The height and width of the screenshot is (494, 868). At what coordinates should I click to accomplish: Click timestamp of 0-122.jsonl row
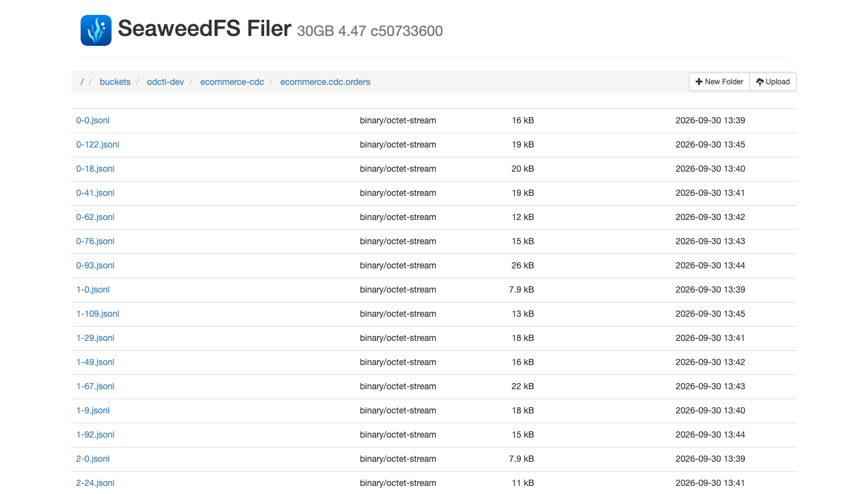[711, 144]
